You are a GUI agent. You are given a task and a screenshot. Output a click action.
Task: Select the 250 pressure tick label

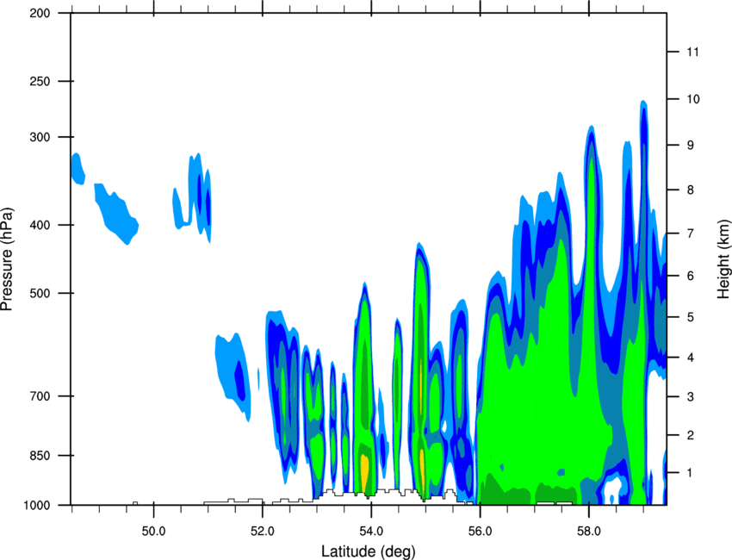(40, 81)
